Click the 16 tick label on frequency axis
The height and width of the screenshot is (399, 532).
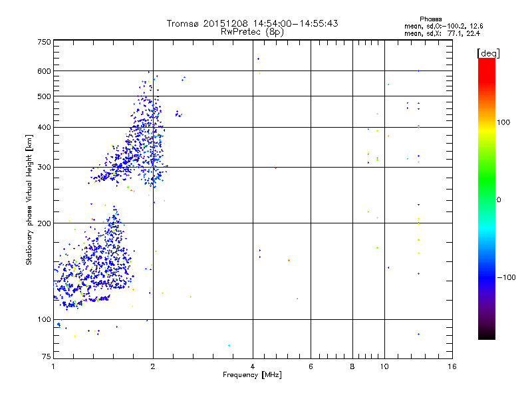pos(452,366)
